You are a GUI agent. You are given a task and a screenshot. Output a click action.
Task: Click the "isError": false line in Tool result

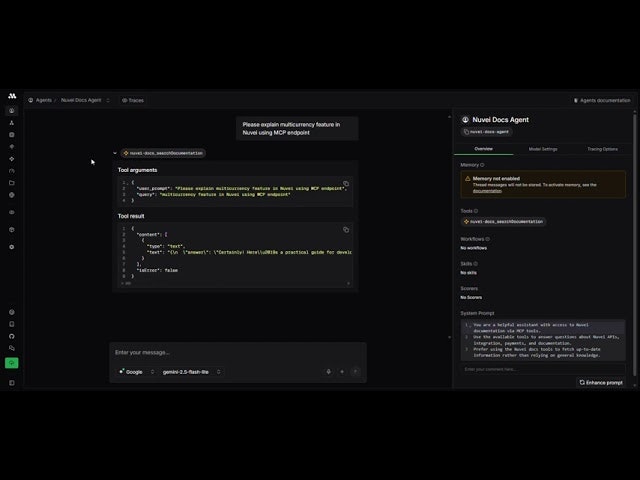point(157,270)
